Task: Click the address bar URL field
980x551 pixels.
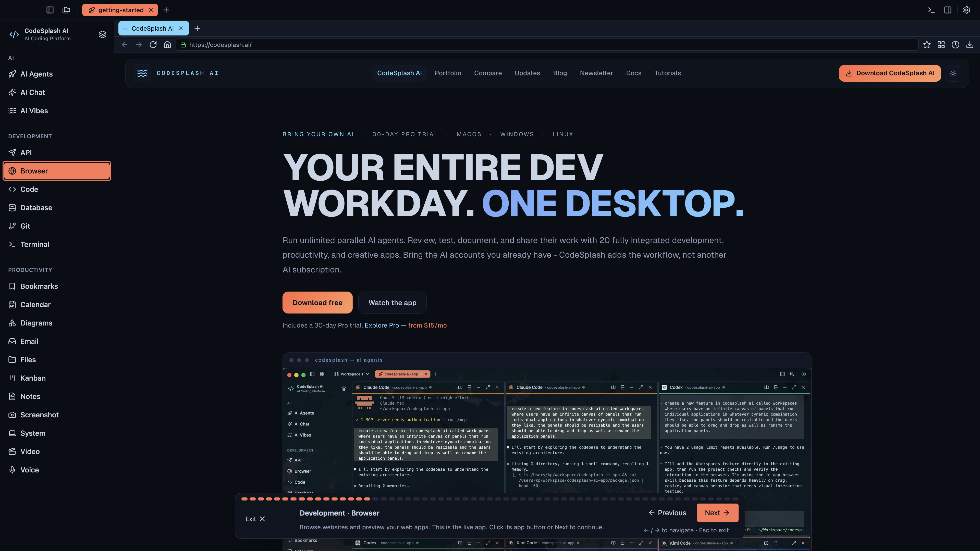Action: tap(547, 44)
